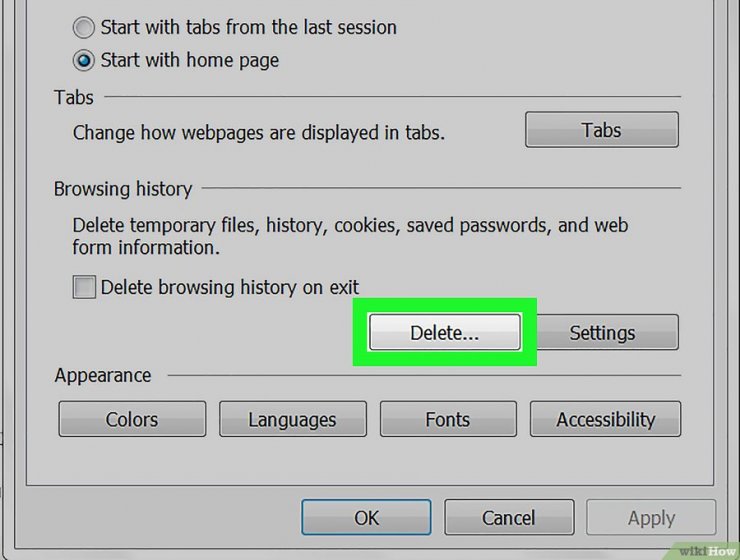Enable 'Delete browsing history on exit' checkbox
Screen dimensions: 740x560
(84, 287)
